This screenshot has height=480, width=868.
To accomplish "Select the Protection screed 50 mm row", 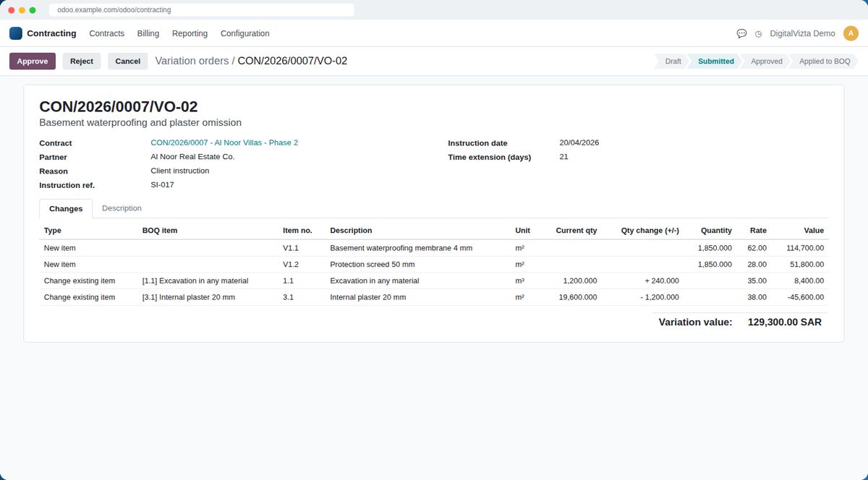I will 433,265.
